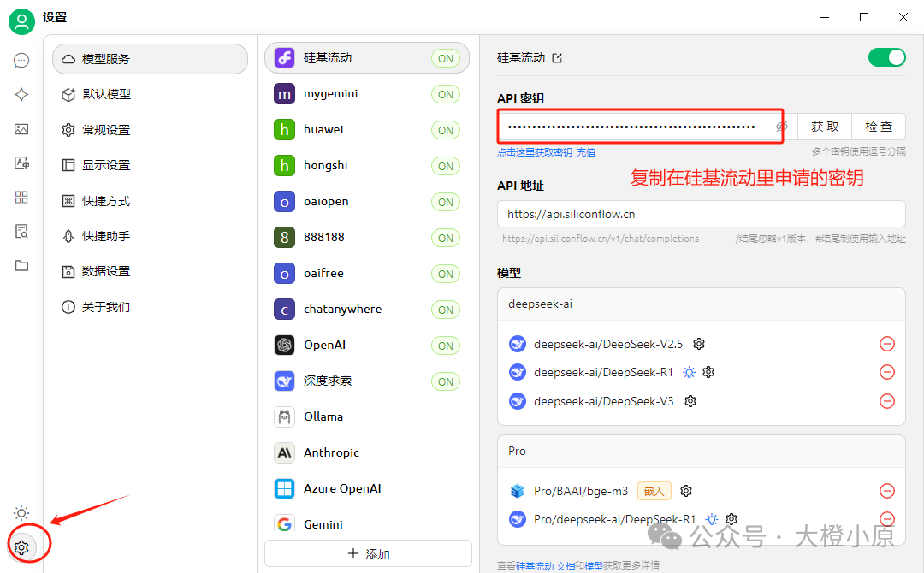Select the Azure OpenAI provider
The height and width of the screenshot is (573, 924).
(x=367, y=489)
